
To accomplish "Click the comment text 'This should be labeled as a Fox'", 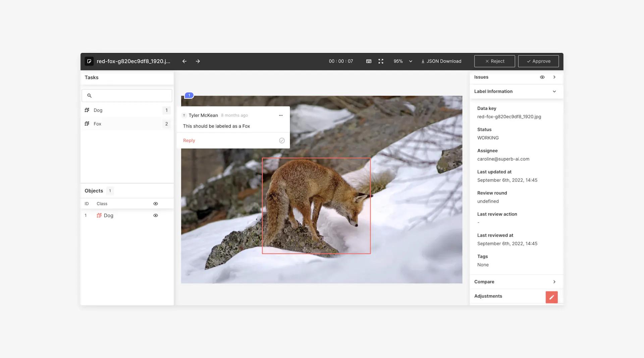I will (x=216, y=126).
